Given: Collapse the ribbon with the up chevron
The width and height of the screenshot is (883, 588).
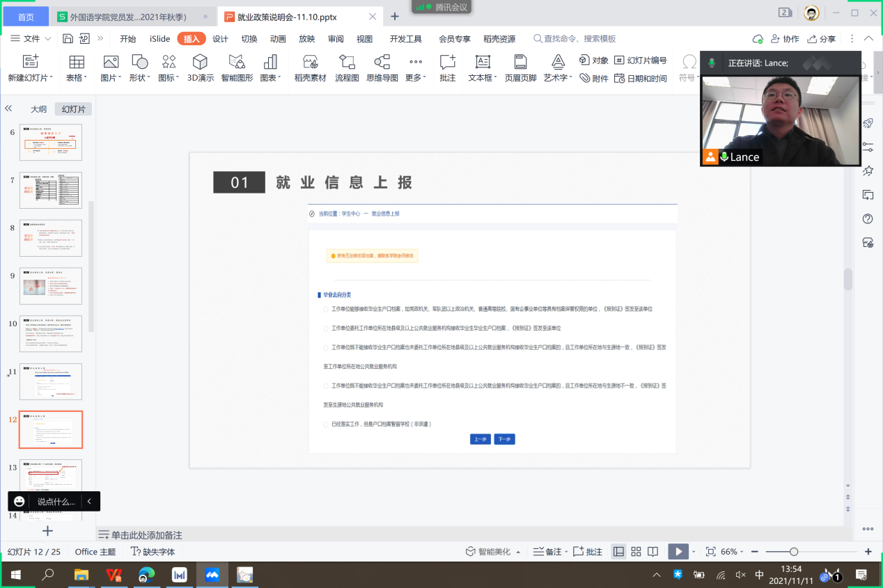Looking at the screenshot, I should pos(868,39).
